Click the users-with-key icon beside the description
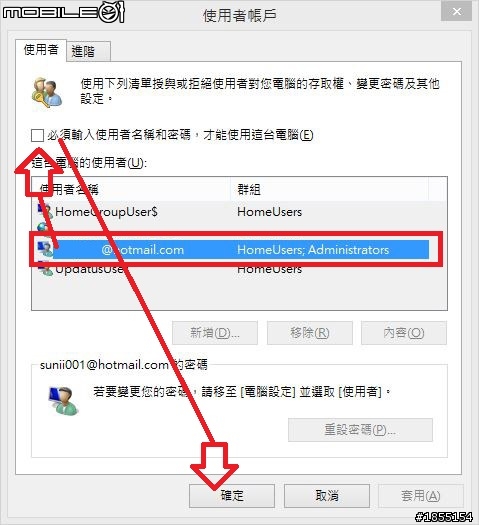 (47, 93)
